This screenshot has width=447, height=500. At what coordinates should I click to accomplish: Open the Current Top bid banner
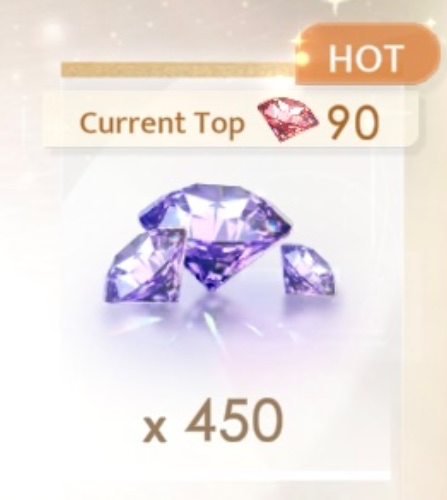tap(231, 119)
